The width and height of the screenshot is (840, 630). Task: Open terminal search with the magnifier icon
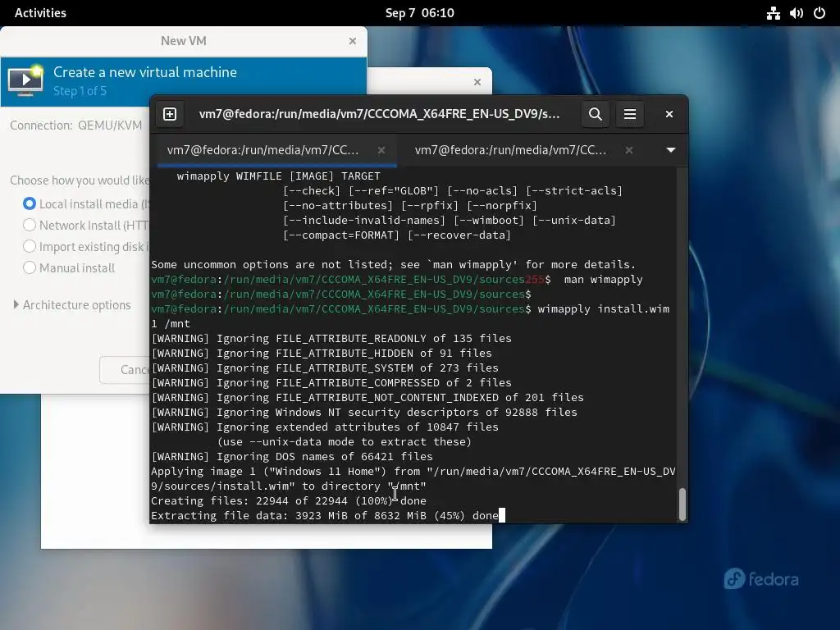(x=596, y=114)
